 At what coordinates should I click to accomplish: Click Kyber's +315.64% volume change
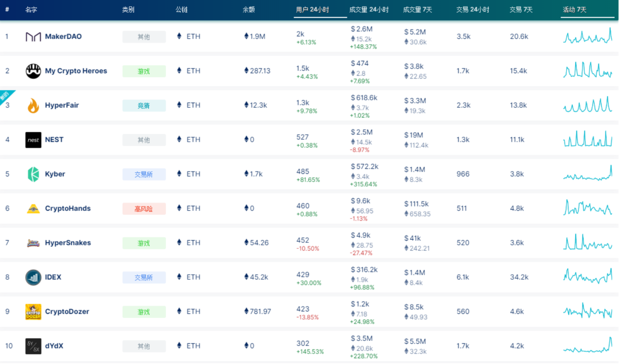364,185
